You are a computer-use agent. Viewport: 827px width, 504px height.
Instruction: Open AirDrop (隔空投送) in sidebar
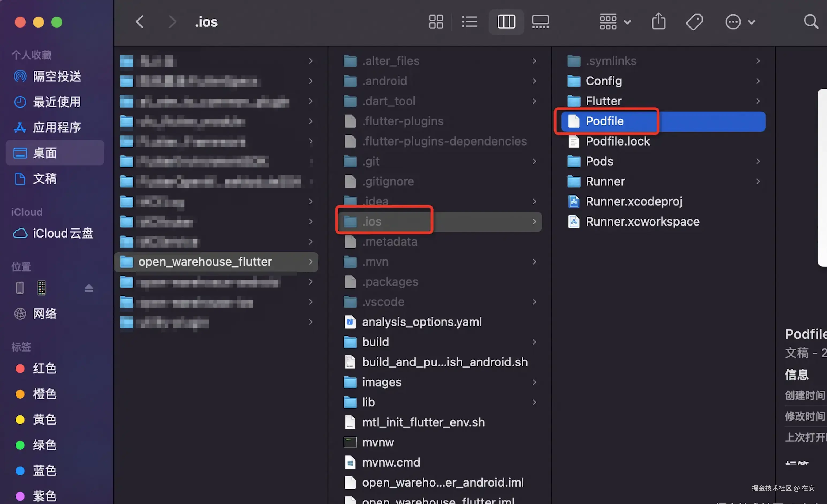click(56, 76)
